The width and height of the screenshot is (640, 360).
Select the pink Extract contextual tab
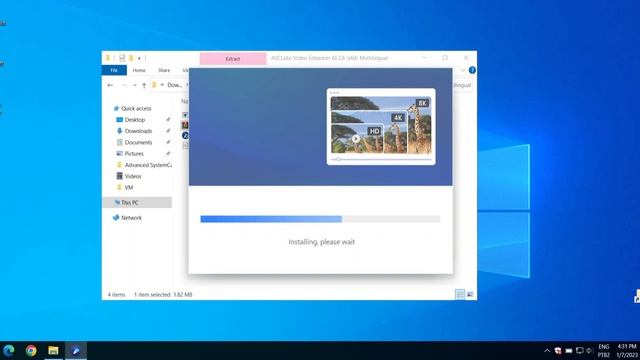click(x=233, y=59)
